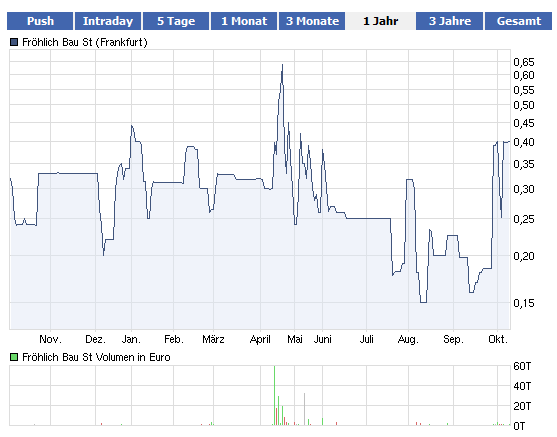This screenshot has width=557, height=437.
Task: Click the 0,40 price axis value
Action: pyautogui.click(x=524, y=142)
